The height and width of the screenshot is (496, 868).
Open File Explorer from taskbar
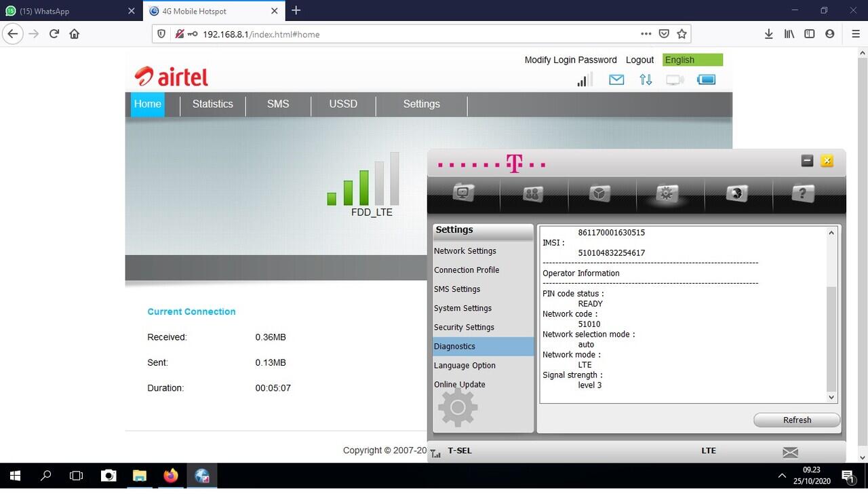pos(139,476)
